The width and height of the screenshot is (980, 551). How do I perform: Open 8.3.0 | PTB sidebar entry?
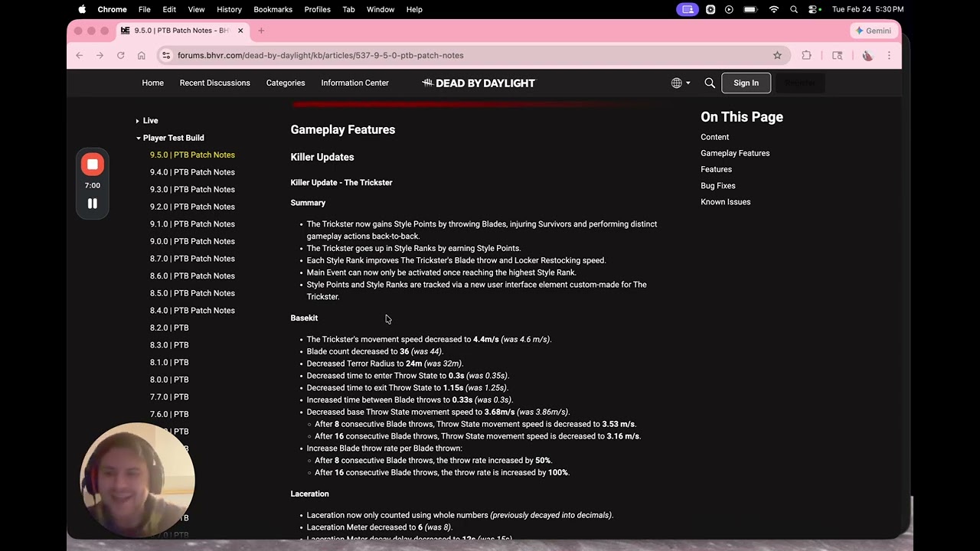[169, 345]
